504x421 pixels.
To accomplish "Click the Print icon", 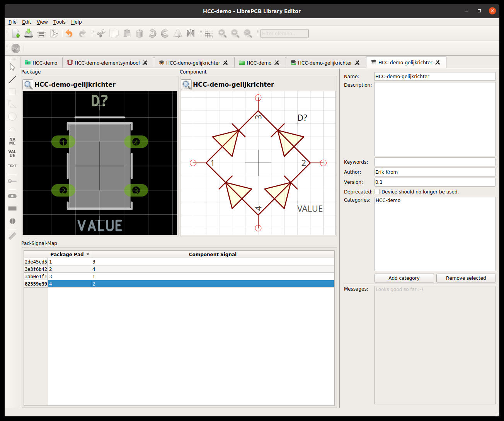I will click(41, 33).
